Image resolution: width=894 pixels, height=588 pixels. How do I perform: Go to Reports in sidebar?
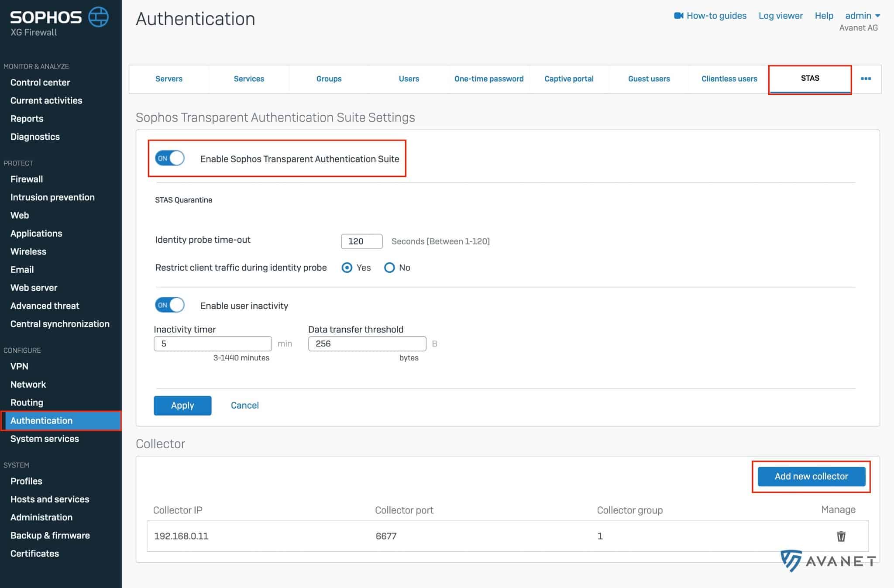pyautogui.click(x=27, y=119)
